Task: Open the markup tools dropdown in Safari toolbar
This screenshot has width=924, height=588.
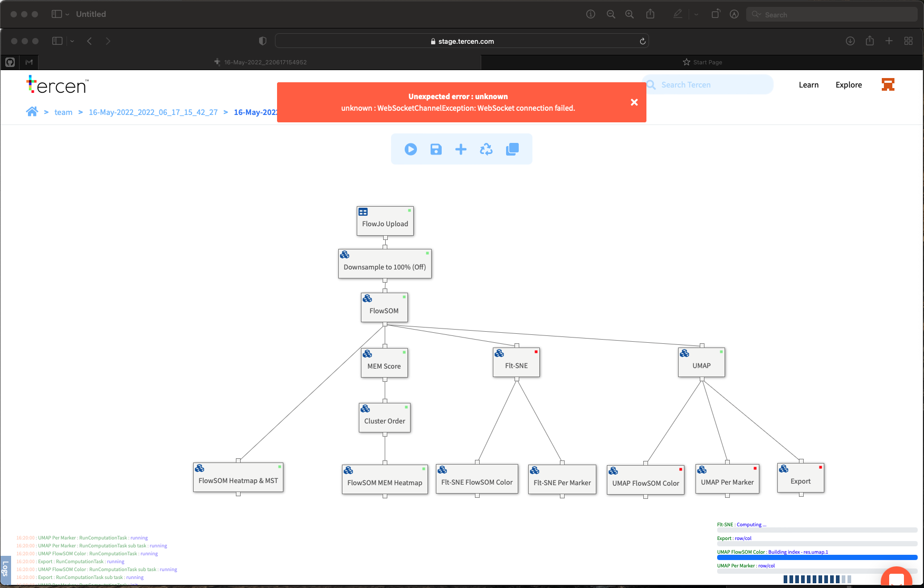Action: [696, 14]
